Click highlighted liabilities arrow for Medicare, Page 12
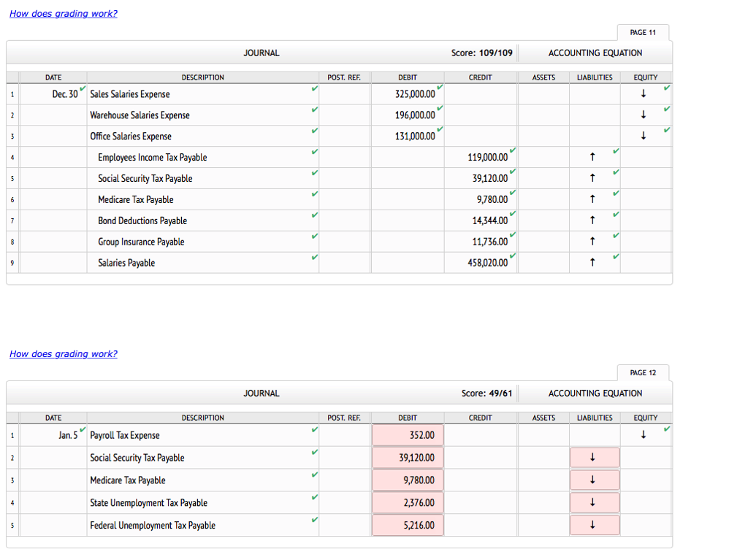 [595, 480]
